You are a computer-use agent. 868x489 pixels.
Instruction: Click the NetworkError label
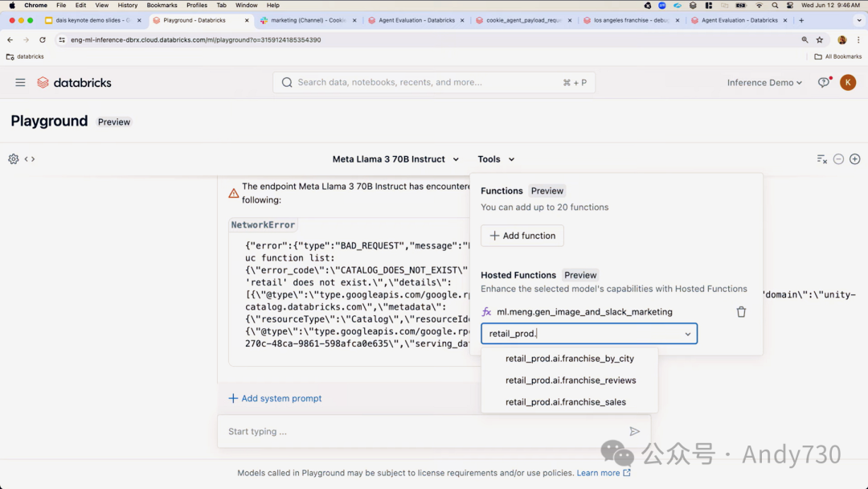[x=263, y=225]
